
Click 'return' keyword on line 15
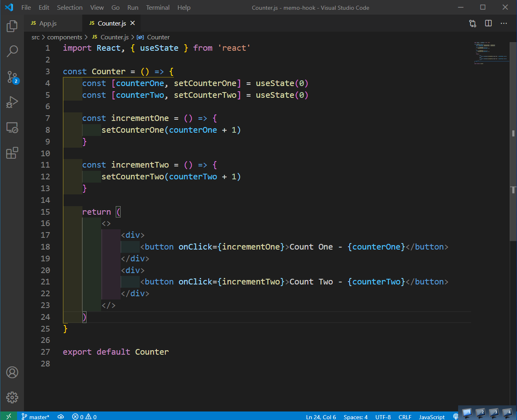coord(97,212)
